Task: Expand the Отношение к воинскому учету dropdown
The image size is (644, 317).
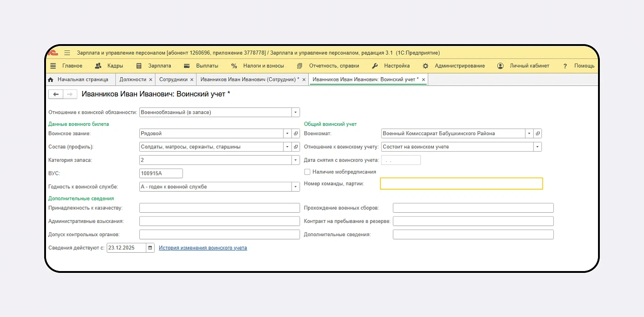Action: [x=537, y=147]
